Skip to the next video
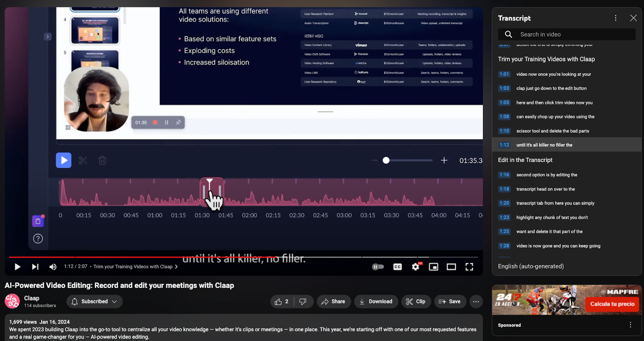Image resolution: width=644 pixels, height=341 pixels. click(35, 267)
